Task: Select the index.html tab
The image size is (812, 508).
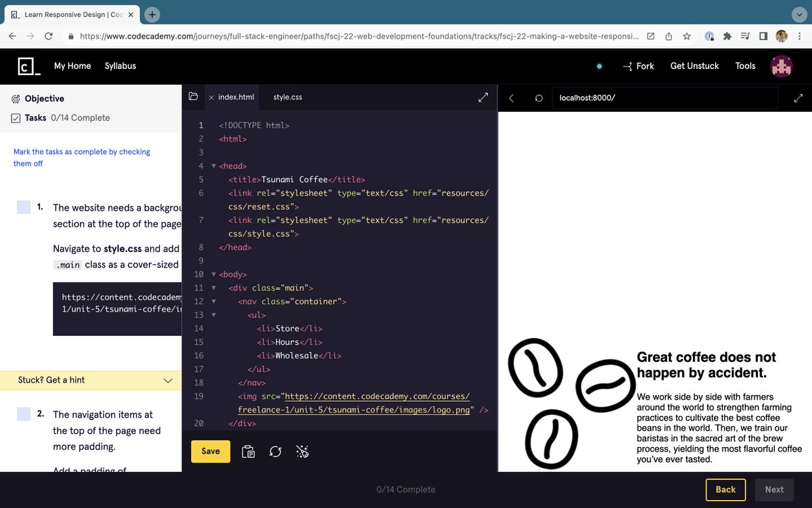Action: tap(236, 98)
